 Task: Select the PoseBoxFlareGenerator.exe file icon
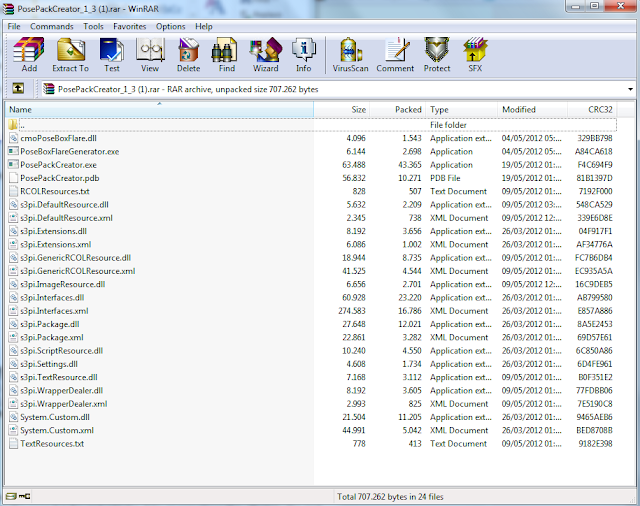(13, 151)
